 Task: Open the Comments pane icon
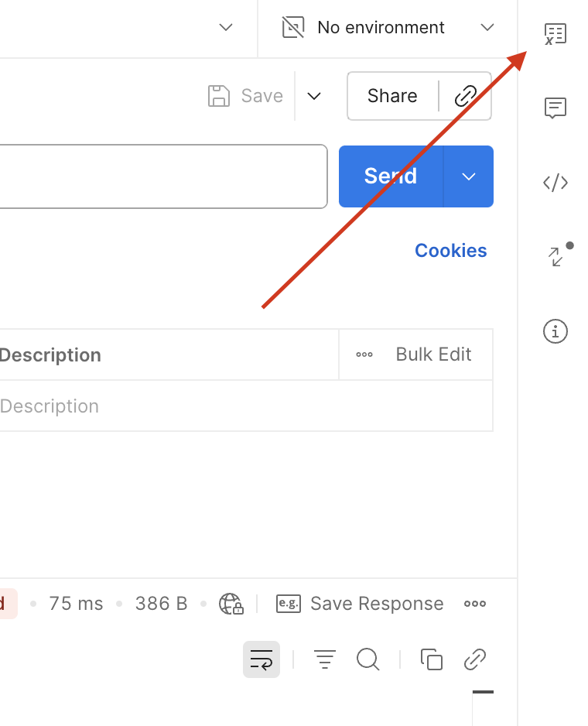click(555, 108)
